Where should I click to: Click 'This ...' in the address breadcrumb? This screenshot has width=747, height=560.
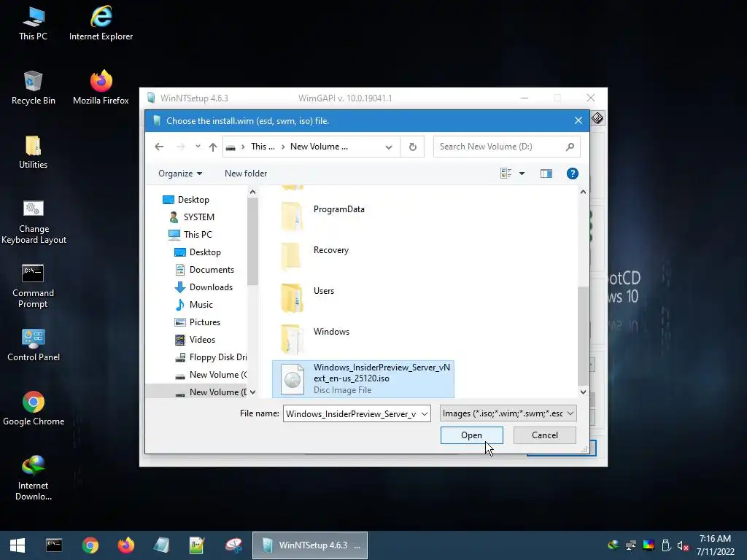pyautogui.click(x=263, y=147)
